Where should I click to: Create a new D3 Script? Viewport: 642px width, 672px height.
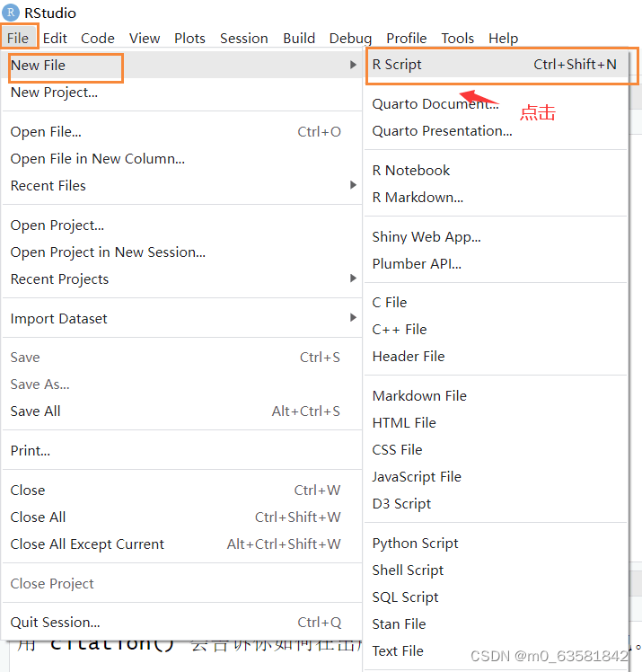pos(496,504)
